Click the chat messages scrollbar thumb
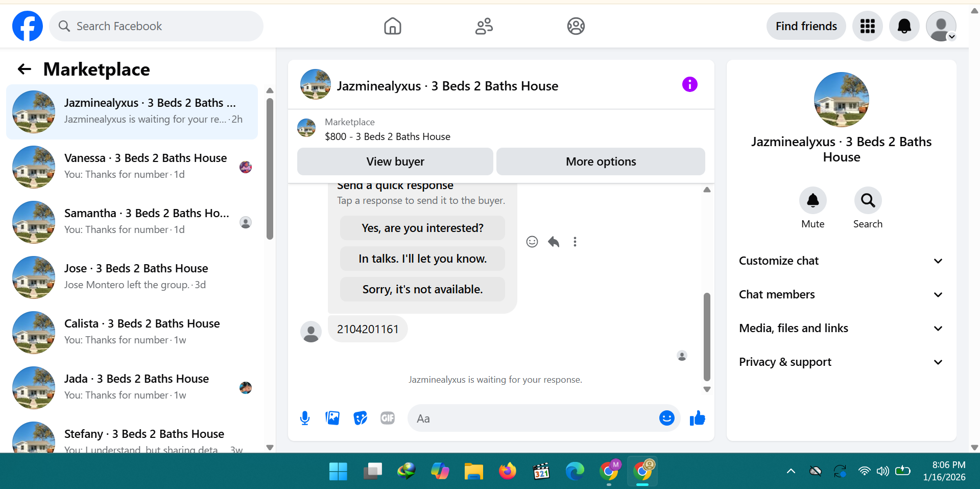Screen dimensions: 980x489 click(707, 337)
